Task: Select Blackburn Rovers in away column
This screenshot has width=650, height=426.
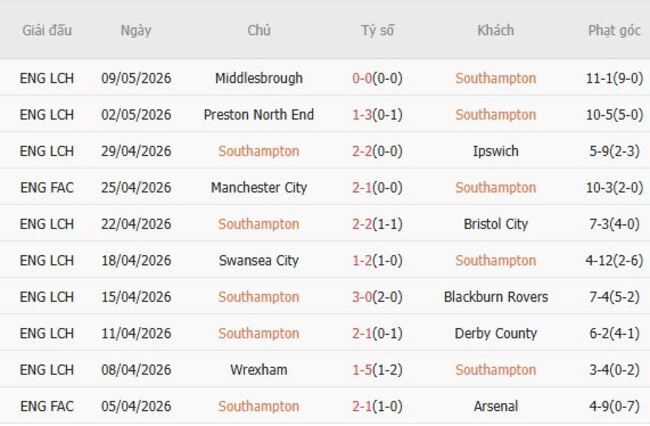Action: tap(495, 297)
